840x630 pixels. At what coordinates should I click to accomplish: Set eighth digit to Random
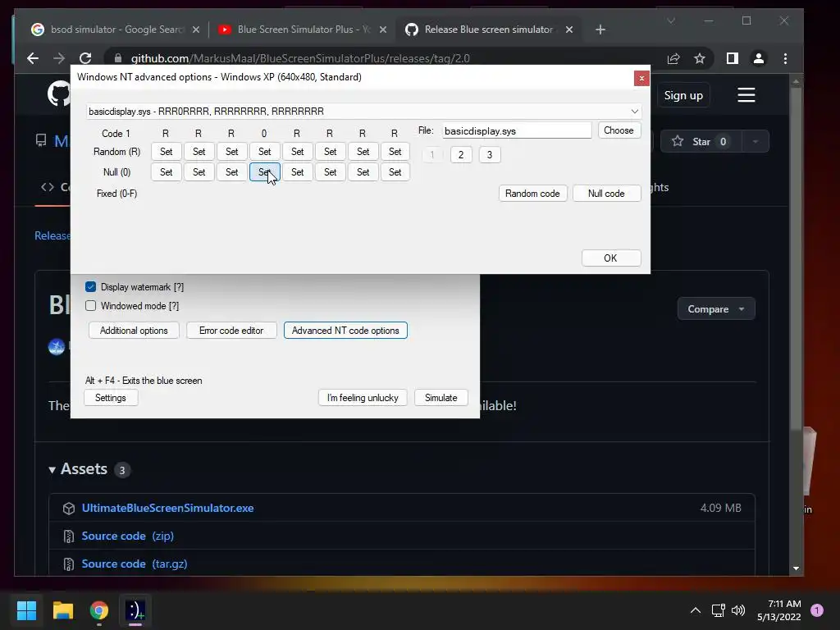[395, 152]
